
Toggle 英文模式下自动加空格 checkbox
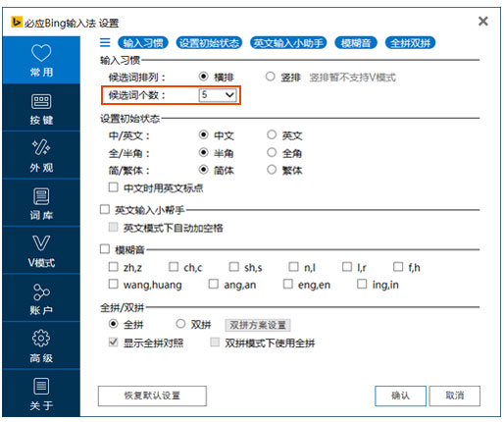coord(114,227)
